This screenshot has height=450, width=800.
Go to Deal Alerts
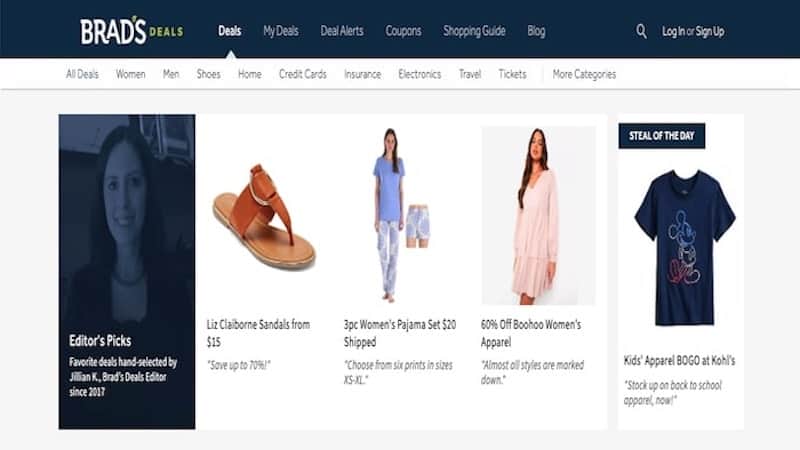pyautogui.click(x=342, y=31)
